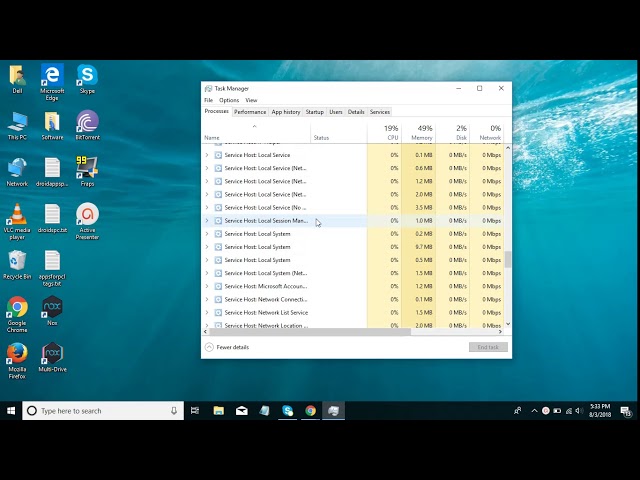Open Task Manager View menu
This screenshot has height=480, width=640.
(x=251, y=100)
